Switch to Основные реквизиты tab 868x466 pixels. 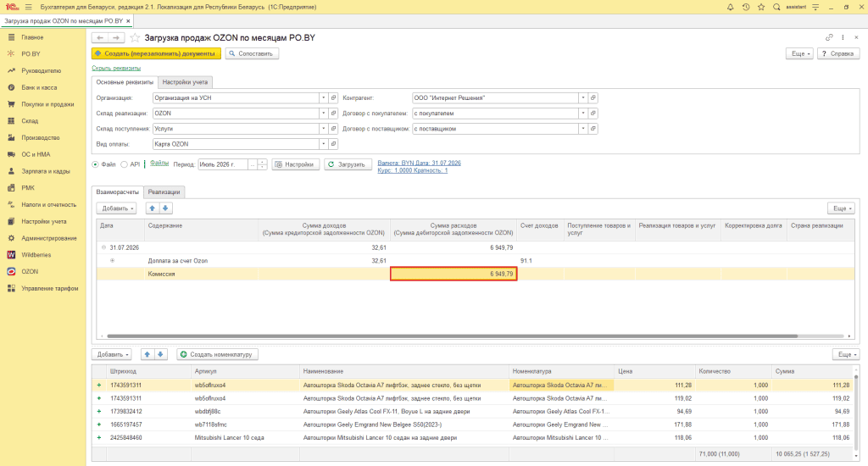click(125, 82)
